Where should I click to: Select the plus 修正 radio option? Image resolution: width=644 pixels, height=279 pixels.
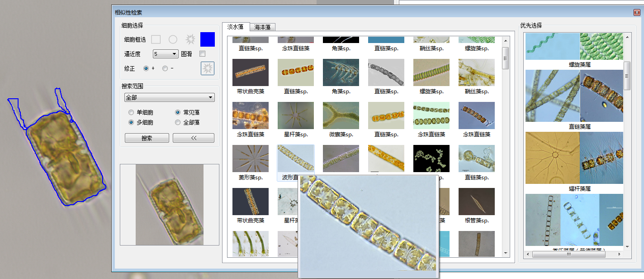146,68
